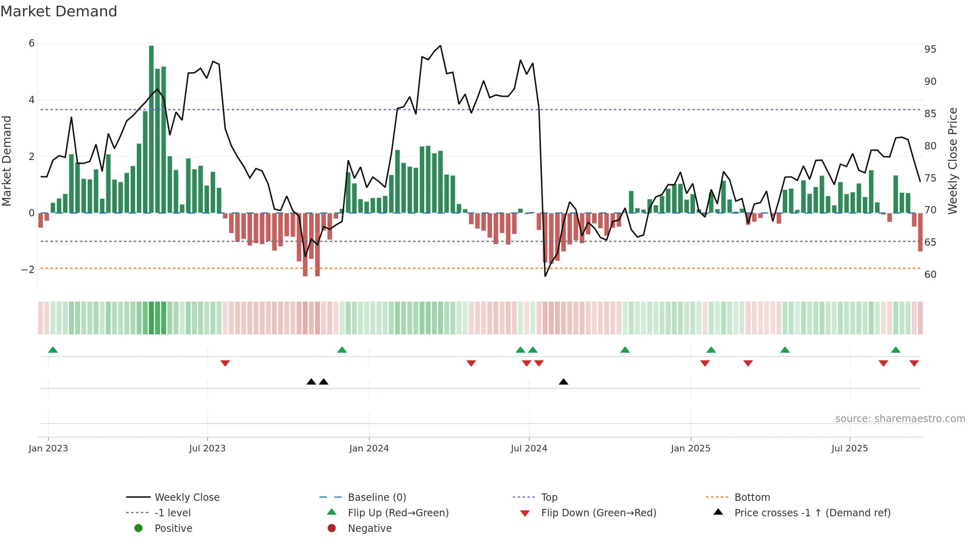The width and height of the screenshot is (980, 551).
Task: Toggle the Bottom legend entry
Action: click(x=738, y=497)
